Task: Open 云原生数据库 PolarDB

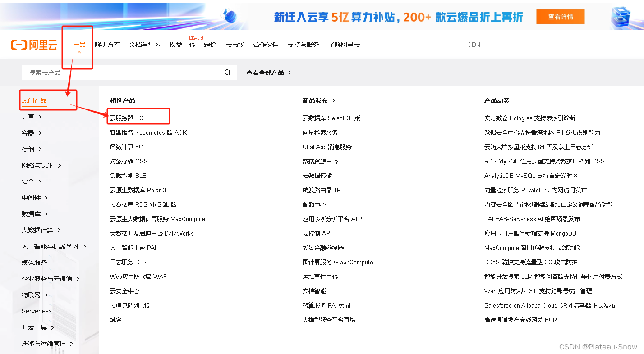Action: click(139, 190)
